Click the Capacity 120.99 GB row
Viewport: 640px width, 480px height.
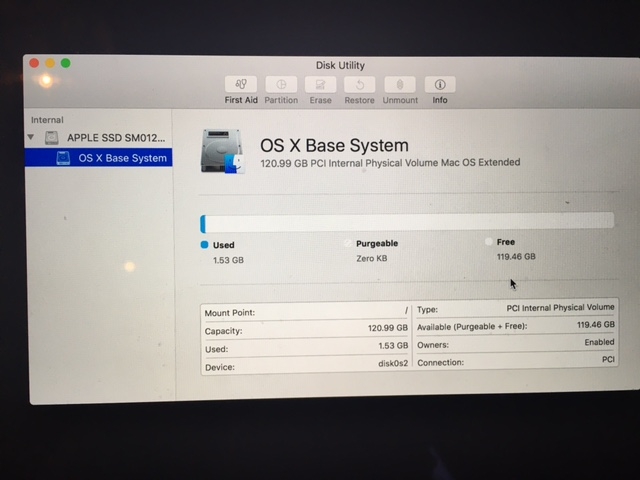(306, 329)
